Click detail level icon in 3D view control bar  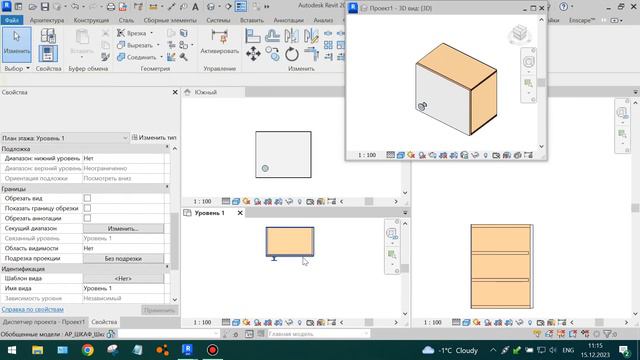391,155
